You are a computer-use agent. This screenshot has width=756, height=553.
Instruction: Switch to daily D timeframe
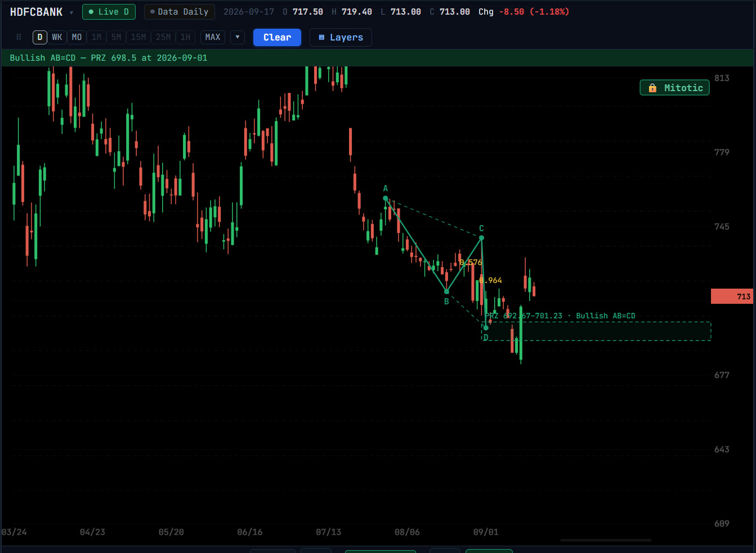39,37
